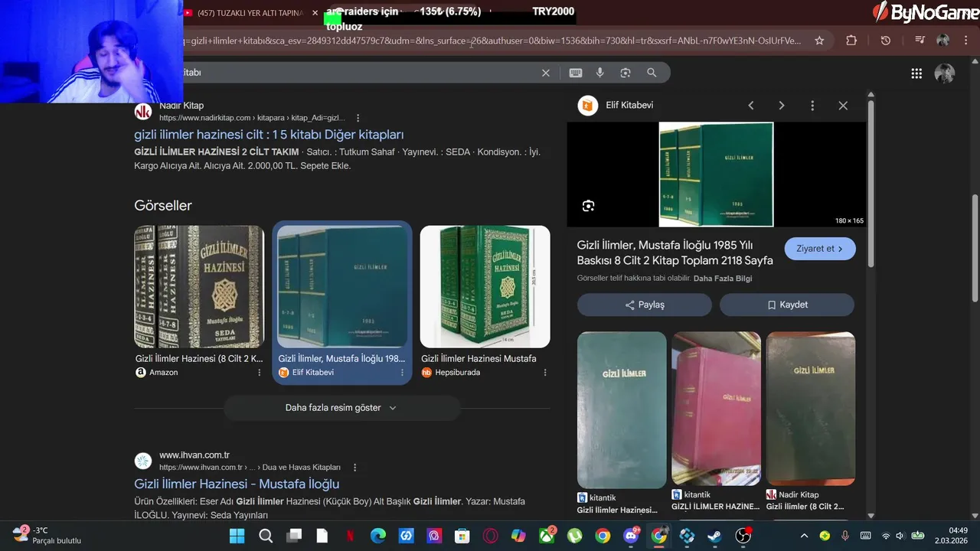Open Xbox app from the taskbar
Viewport: 980px width, 551px height.
(x=547, y=536)
